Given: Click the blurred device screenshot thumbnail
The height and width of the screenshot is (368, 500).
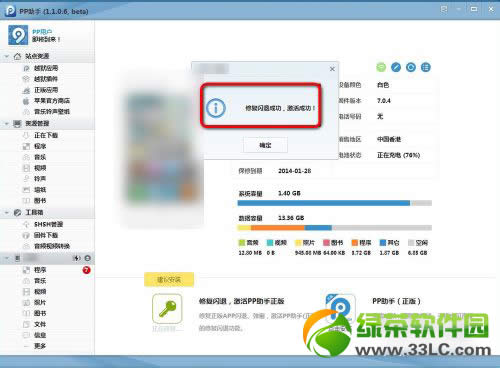Looking at the screenshot, I should pos(163,148).
